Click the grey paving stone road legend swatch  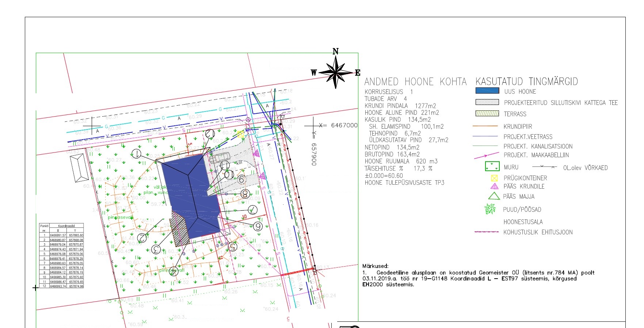[487, 102]
